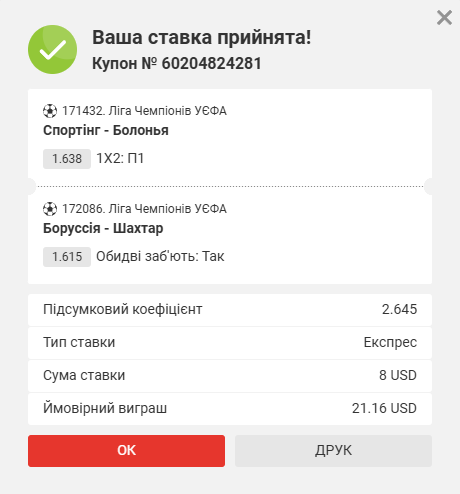The height and width of the screenshot is (494, 460).
Task: Click the Спортінг - Болонья match title
Action: [106, 130]
